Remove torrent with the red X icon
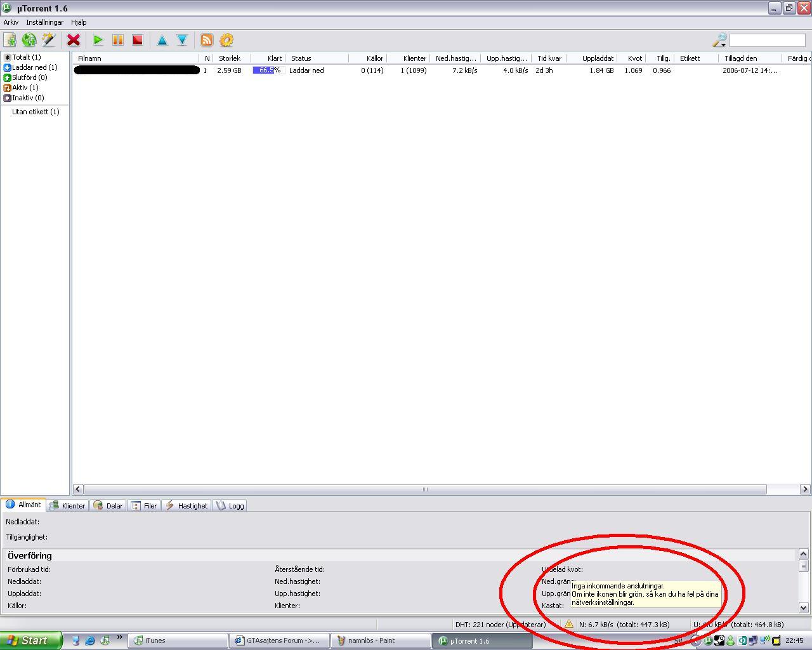The height and width of the screenshot is (650, 812). [74, 40]
